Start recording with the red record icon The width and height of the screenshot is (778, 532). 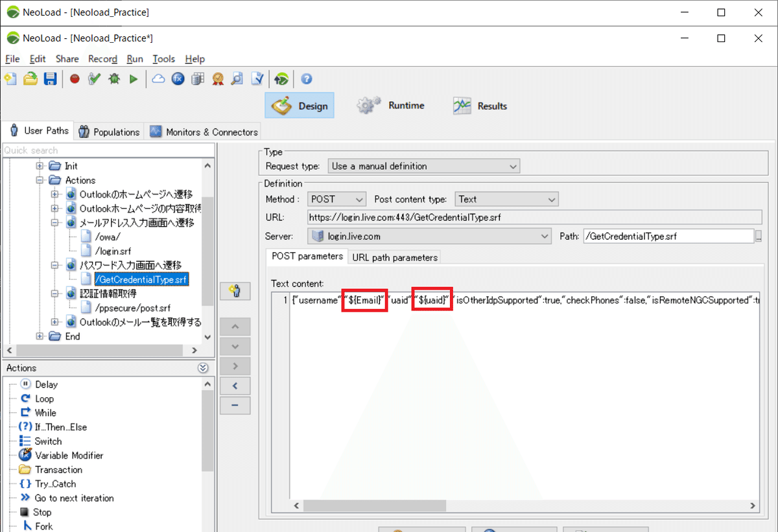click(x=75, y=79)
